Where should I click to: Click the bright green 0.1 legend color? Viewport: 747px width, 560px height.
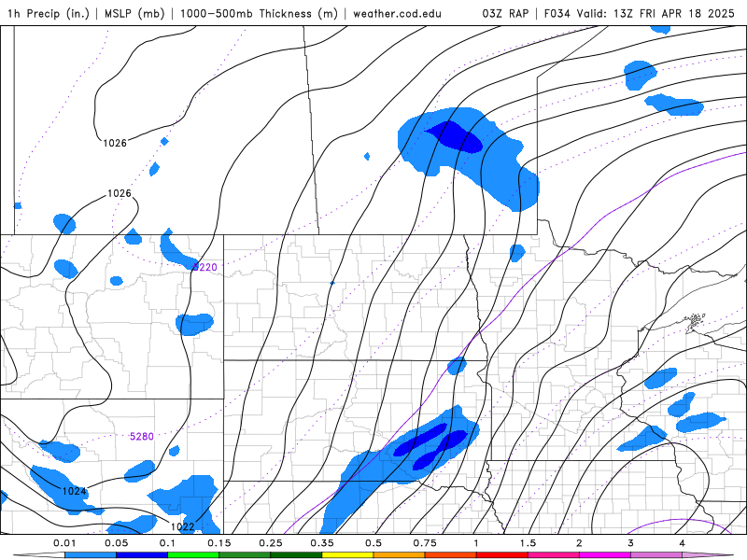[193, 555]
